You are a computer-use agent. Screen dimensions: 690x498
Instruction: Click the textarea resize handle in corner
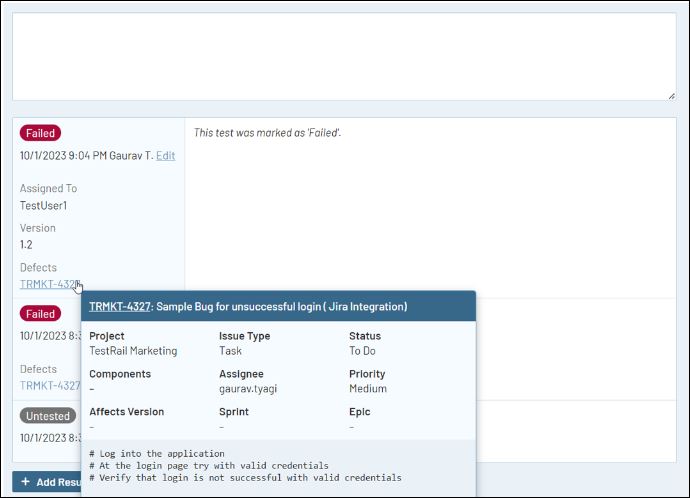pos(671,95)
